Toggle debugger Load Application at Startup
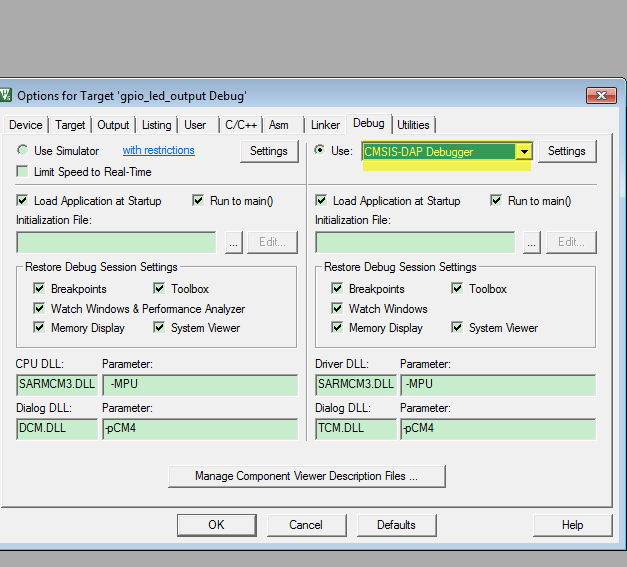The image size is (627, 567). pos(321,200)
